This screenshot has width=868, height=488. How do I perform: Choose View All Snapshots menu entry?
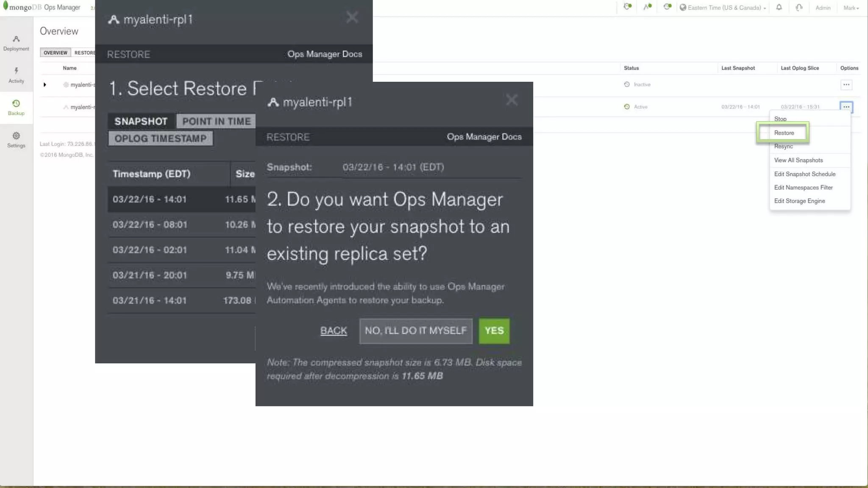click(x=798, y=160)
